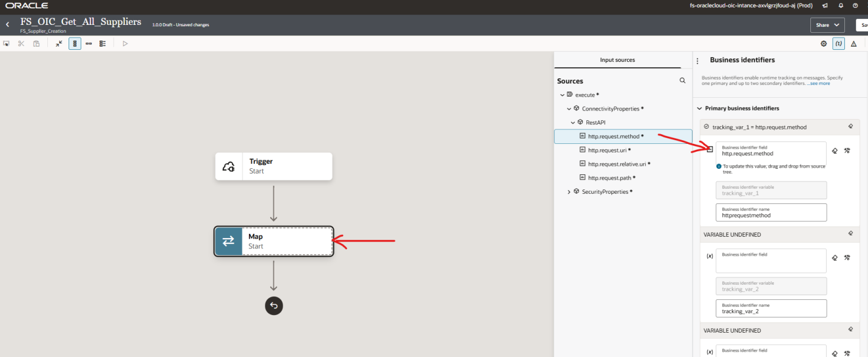Image resolution: width=868 pixels, height=357 pixels.
Task: Click the eraser on tracking_var_1 header row
Action: [x=850, y=127]
